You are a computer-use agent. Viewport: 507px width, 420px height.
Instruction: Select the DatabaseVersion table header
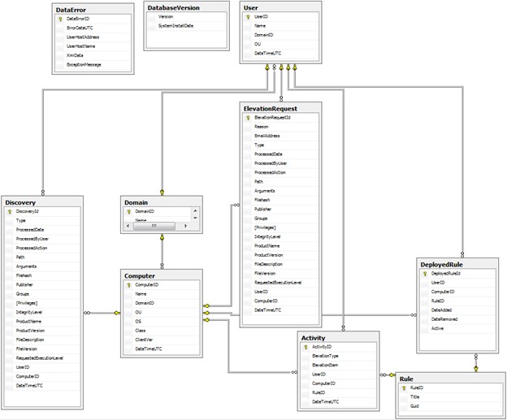coord(187,7)
